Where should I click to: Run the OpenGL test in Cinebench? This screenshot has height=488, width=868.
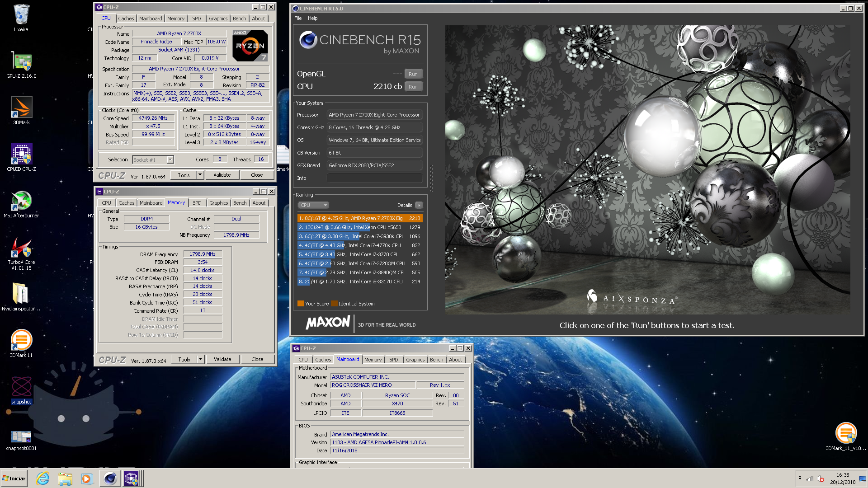point(413,74)
